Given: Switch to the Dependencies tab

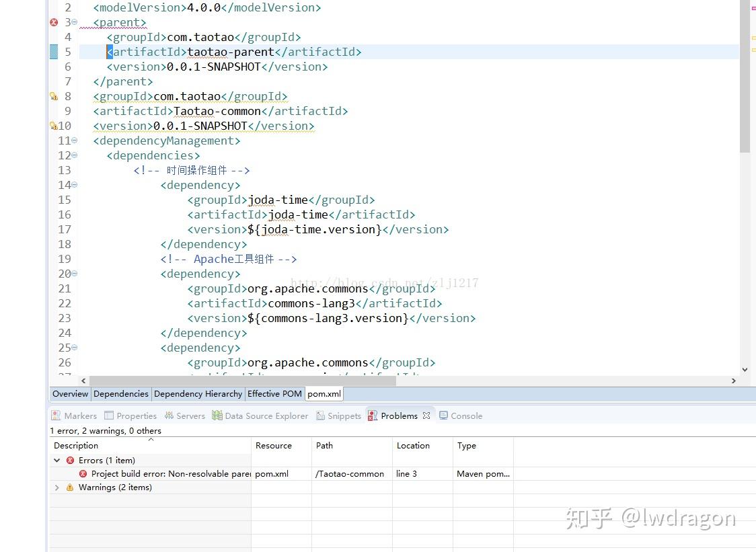Looking at the screenshot, I should click(120, 393).
